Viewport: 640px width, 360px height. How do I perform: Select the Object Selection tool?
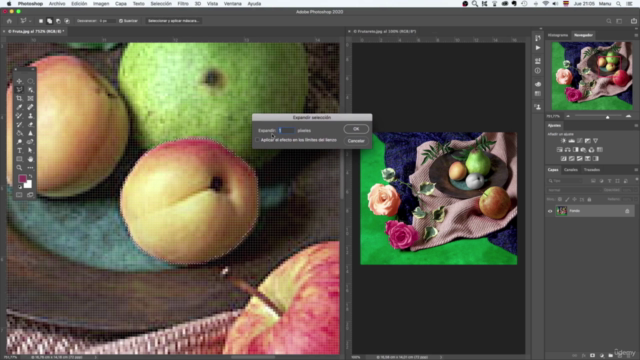coord(30,90)
